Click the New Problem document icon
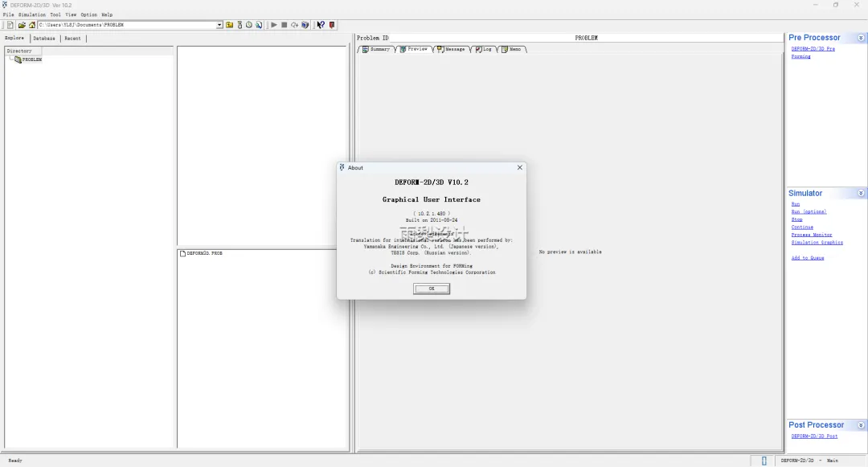 pyautogui.click(x=10, y=25)
